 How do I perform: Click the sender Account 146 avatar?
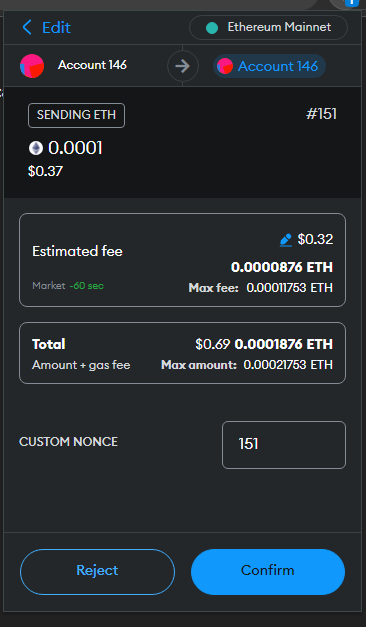pos(32,66)
